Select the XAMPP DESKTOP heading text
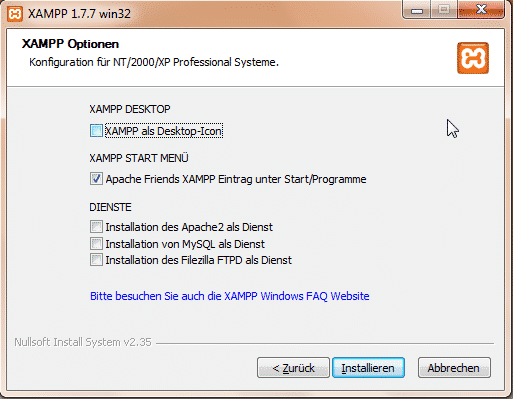 pos(130,109)
